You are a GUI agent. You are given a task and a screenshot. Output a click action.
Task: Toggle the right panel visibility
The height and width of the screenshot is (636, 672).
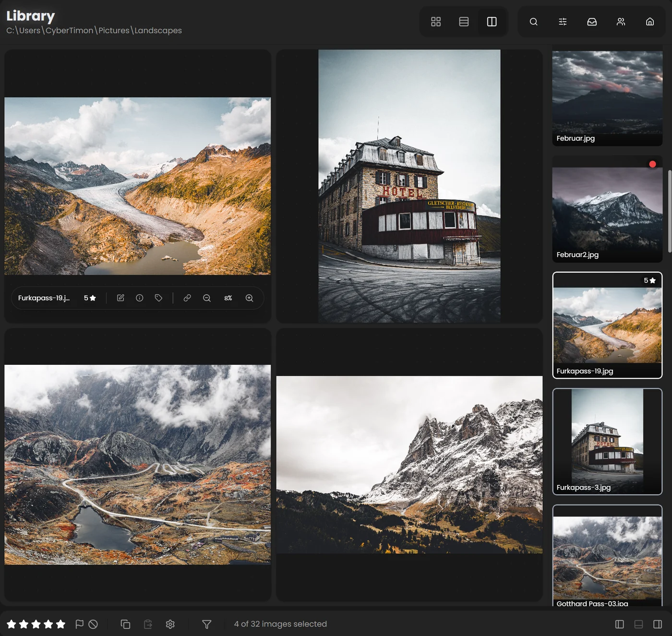658,624
